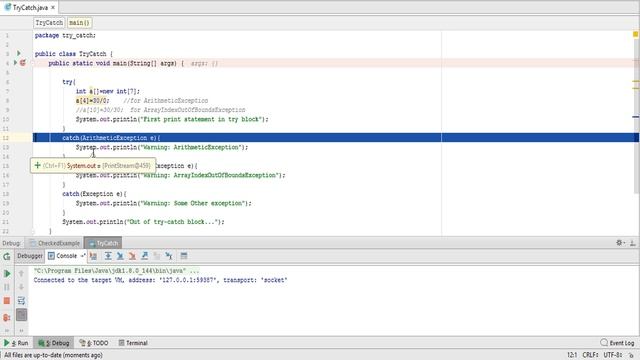Click Show Execution Point icon
Viewport: 640px width, 360px height.
93,256
